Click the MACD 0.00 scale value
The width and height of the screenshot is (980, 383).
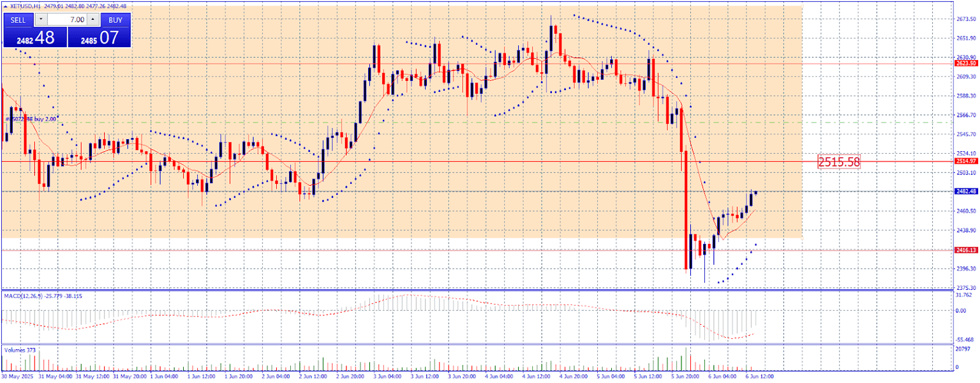[961, 311]
